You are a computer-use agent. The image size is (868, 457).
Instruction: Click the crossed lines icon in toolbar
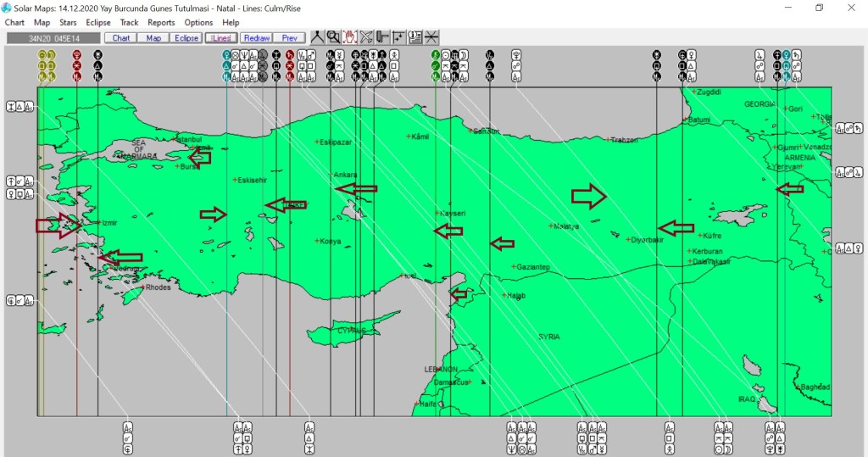431,37
